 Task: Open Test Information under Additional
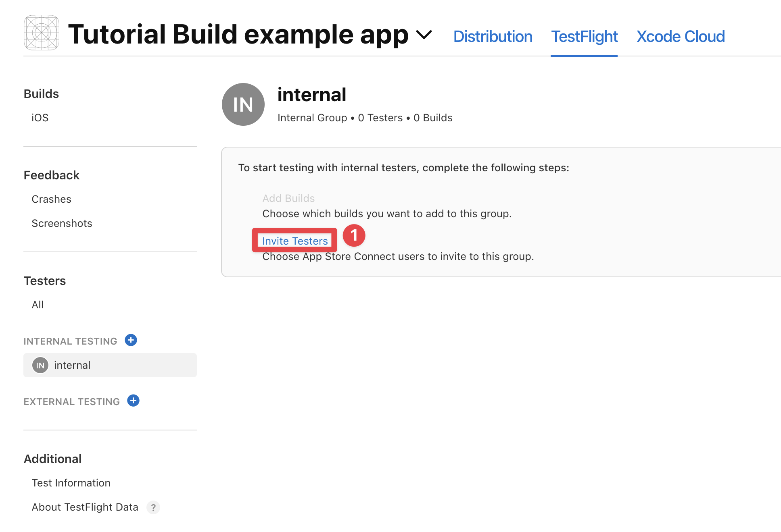(71, 482)
